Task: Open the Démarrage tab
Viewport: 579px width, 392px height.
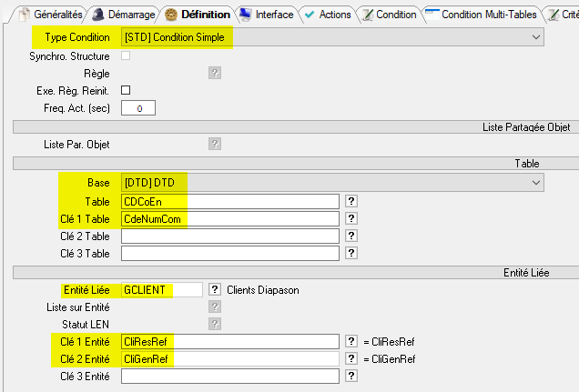Action: tap(124, 15)
